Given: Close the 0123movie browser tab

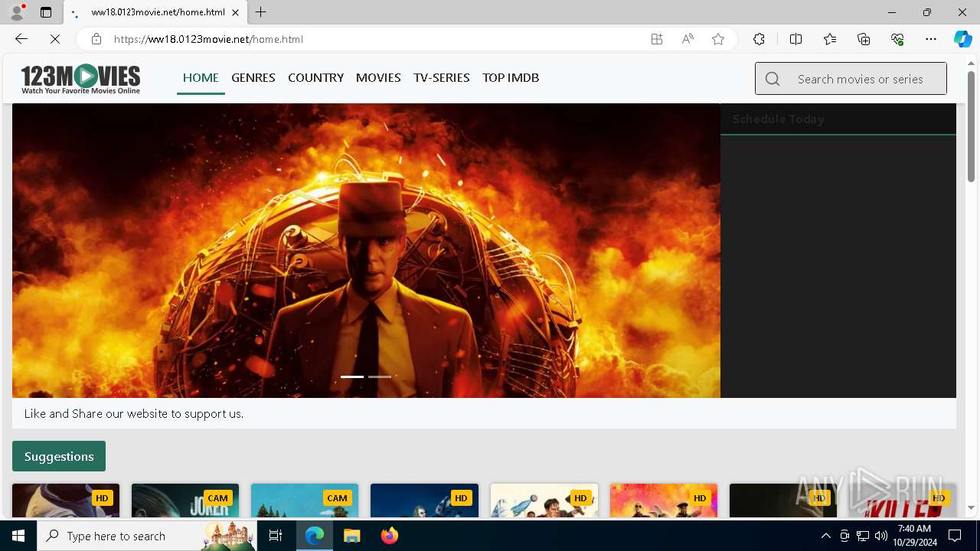Looking at the screenshot, I should 236,12.
